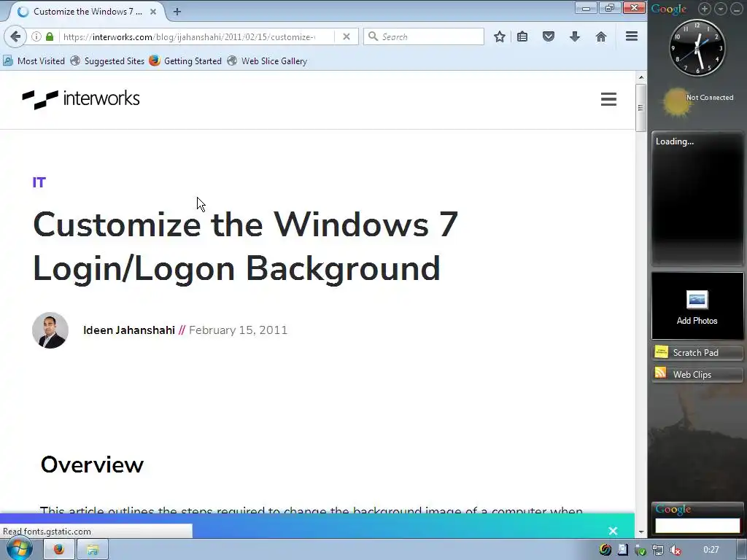747x560 pixels.
Task: Close the Customize the Windows 7 tab
Action: 153,12
